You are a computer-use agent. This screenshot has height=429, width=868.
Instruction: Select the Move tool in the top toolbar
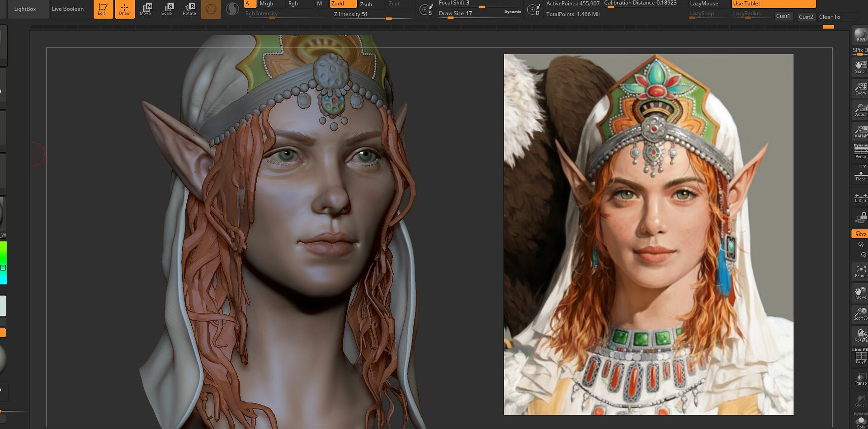146,9
